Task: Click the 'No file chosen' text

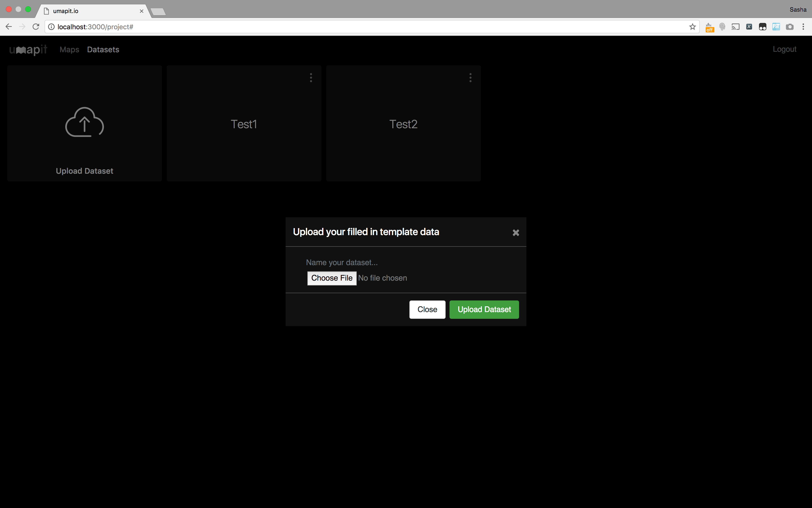Action: (x=383, y=278)
